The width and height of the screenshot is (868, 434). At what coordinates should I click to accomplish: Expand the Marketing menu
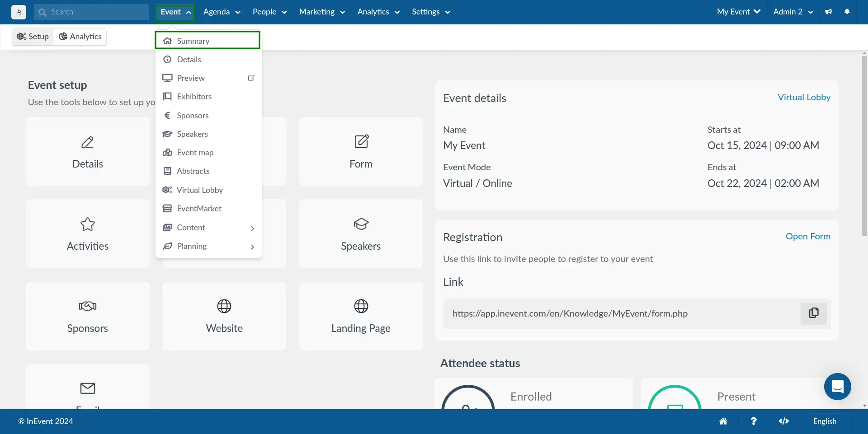pyautogui.click(x=322, y=12)
